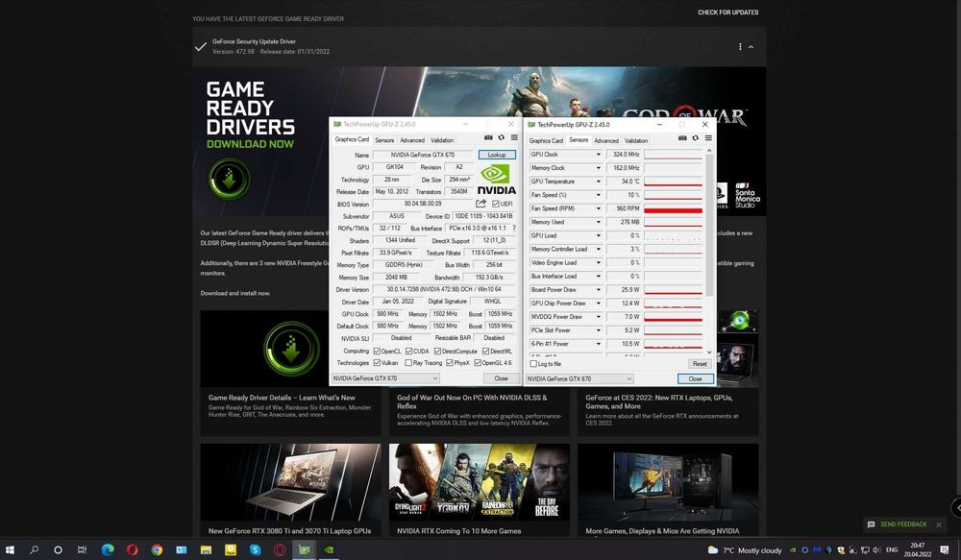
Task: Click the Lookup button
Action: (x=497, y=155)
